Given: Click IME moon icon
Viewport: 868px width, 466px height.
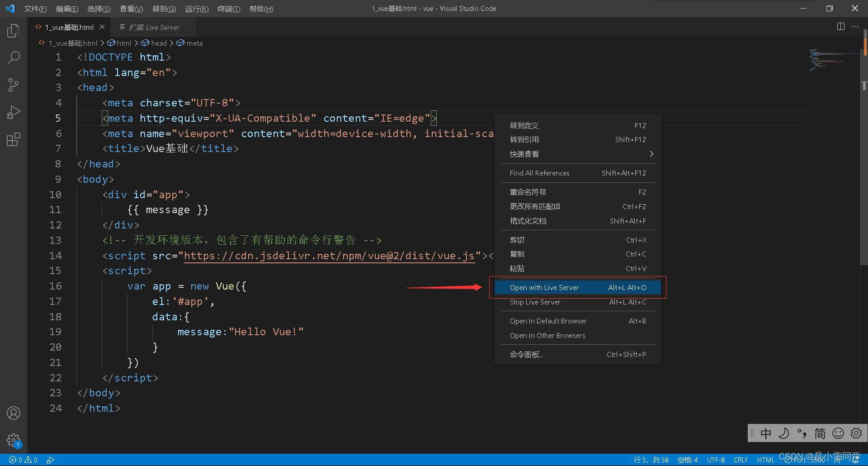Looking at the screenshot, I should 784,433.
